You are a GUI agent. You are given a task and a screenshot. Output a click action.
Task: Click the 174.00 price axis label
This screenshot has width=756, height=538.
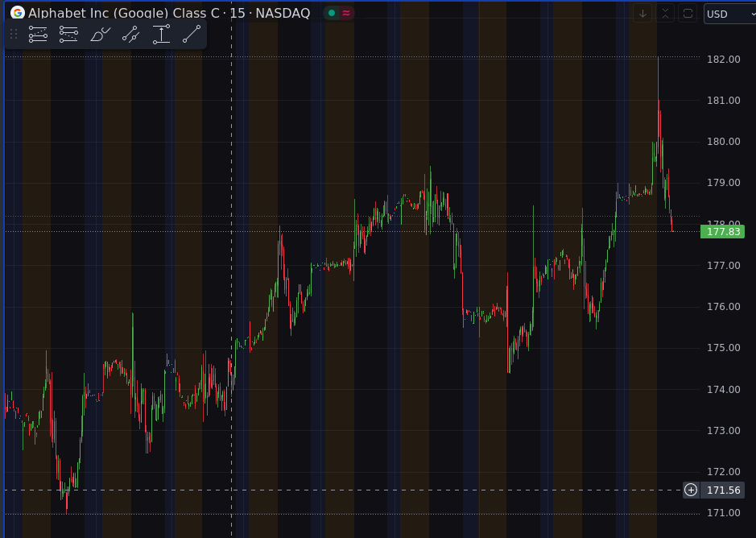(x=723, y=389)
